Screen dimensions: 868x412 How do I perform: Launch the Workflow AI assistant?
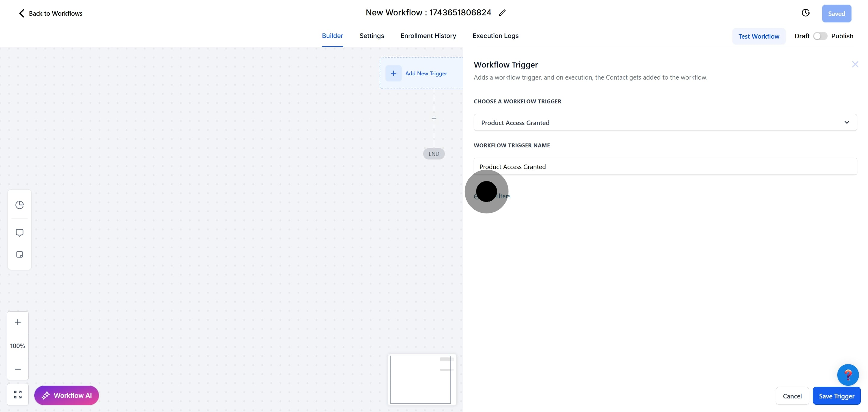[66, 395]
